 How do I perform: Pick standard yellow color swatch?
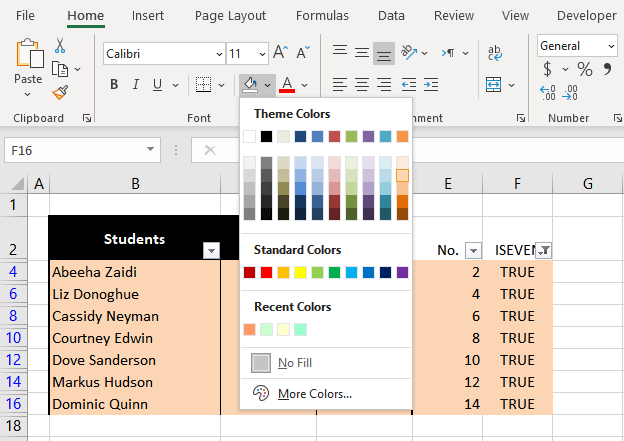[x=300, y=273]
